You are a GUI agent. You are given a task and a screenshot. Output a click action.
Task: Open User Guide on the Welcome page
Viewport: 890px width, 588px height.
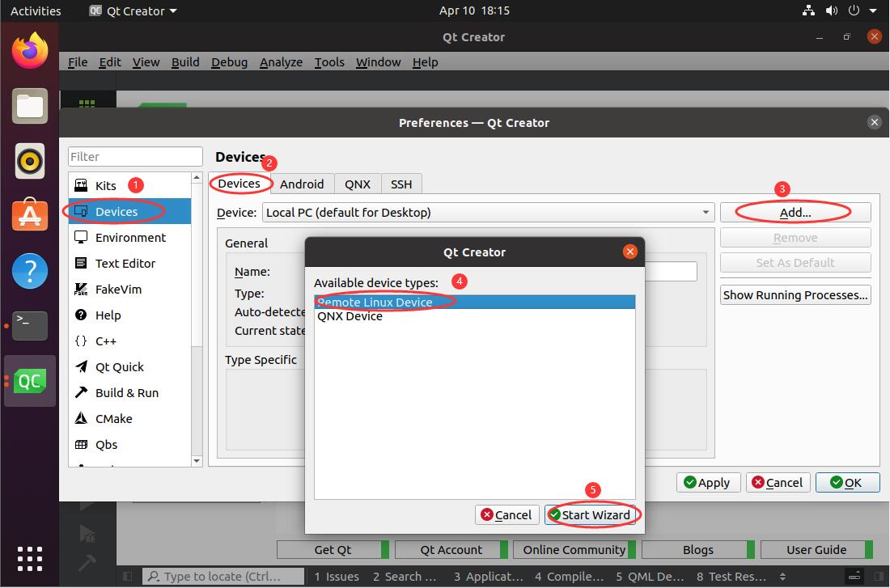[816, 549]
